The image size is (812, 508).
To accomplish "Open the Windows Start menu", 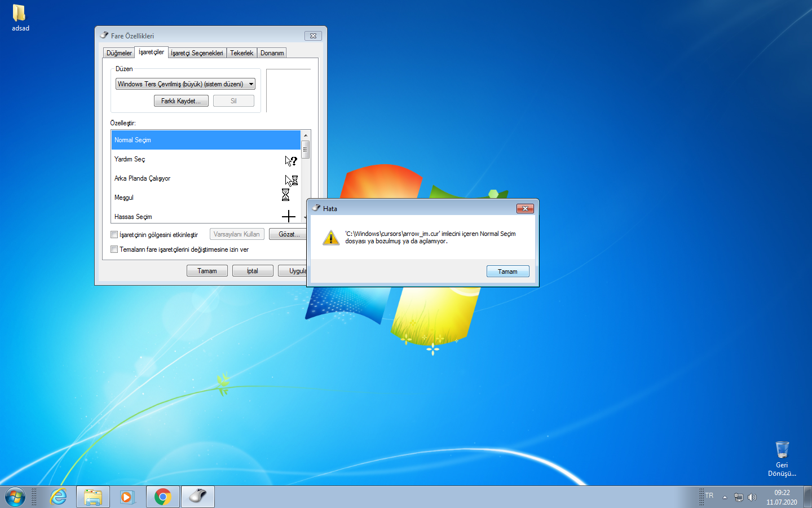I will pos(15,497).
